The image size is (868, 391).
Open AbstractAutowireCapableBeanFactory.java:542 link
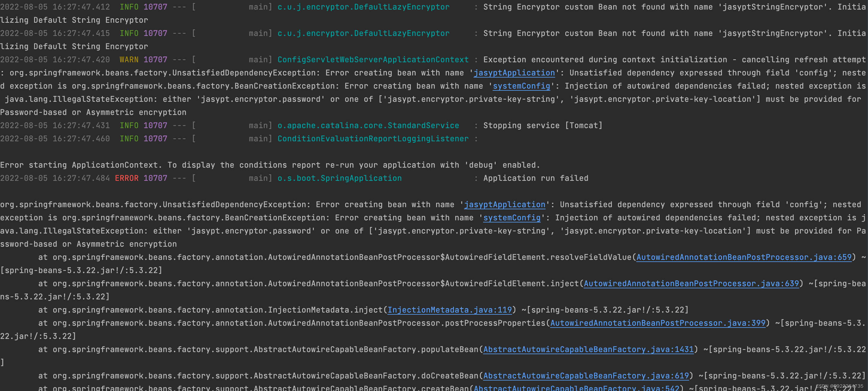tap(577, 388)
